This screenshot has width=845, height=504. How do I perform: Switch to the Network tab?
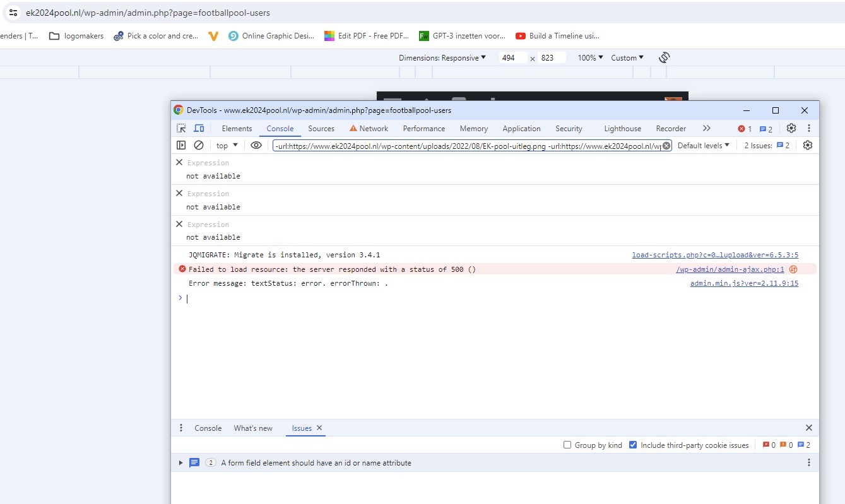(369, 128)
